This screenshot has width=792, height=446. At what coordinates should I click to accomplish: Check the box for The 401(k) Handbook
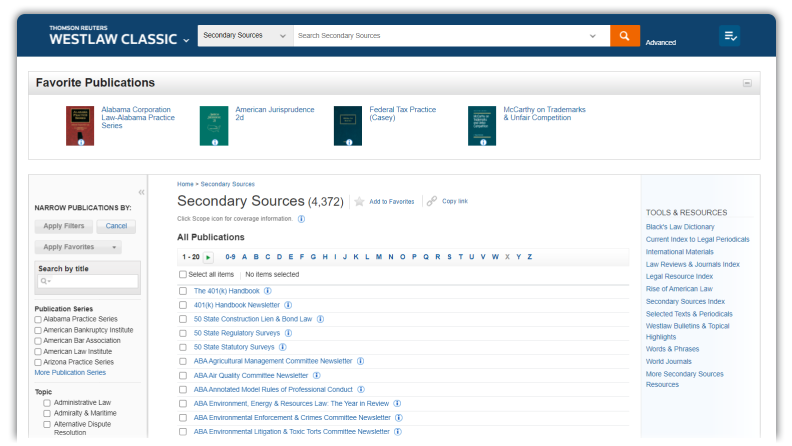coord(183,291)
